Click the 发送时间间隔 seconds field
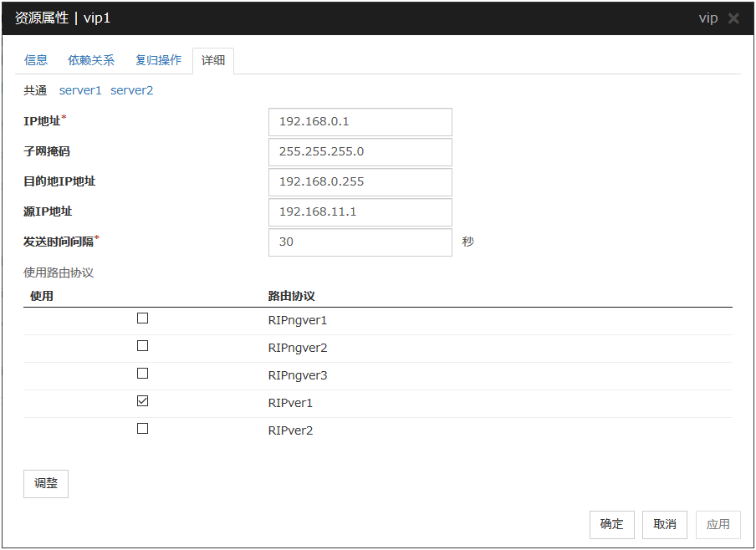The image size is (756, 550). (x=360, y=242)
